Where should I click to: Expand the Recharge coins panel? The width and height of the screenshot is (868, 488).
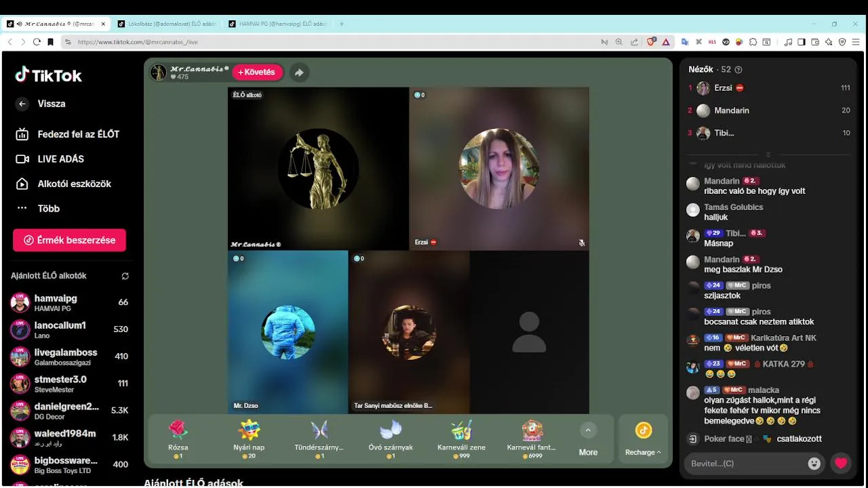643,439
